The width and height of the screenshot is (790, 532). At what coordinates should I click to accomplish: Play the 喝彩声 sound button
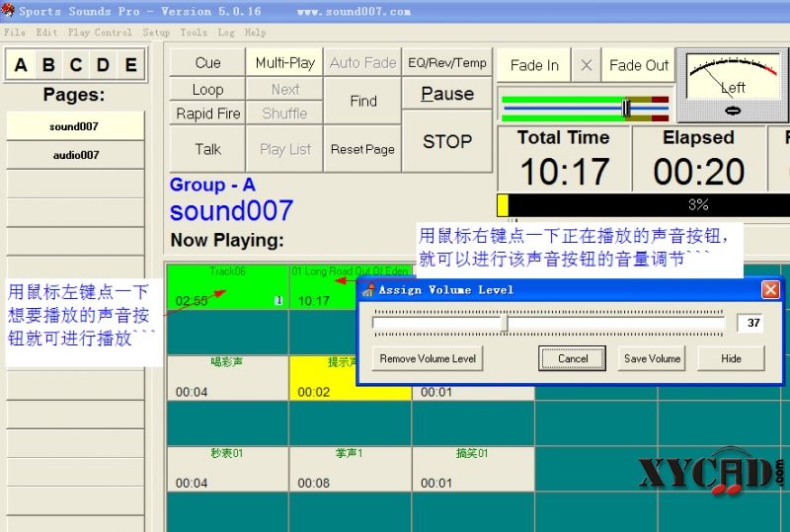pyautogui.click(x=227, y=377)
